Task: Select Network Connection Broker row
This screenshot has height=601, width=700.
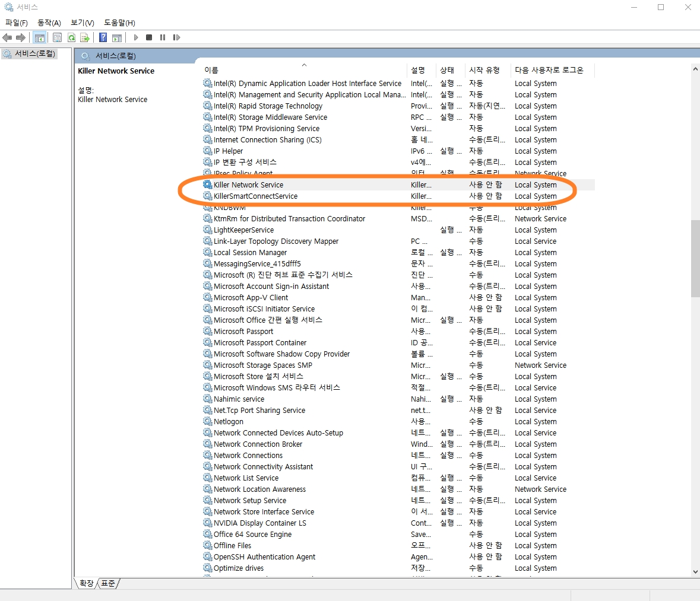Action: pos(398,444)
